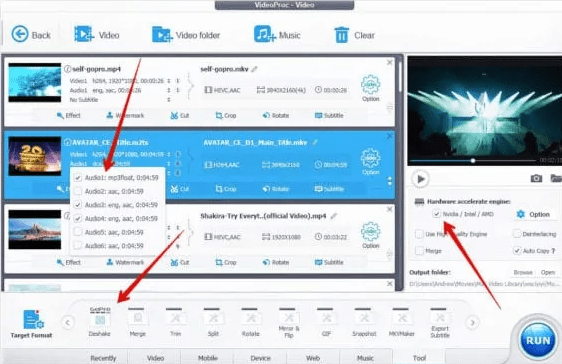Rotate the Shakira video

(276, 262)
